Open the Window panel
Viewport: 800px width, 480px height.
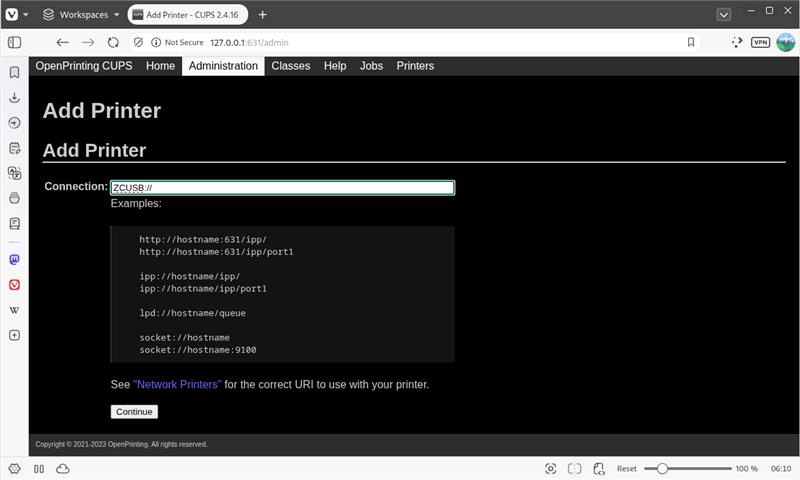pos(14,198)
